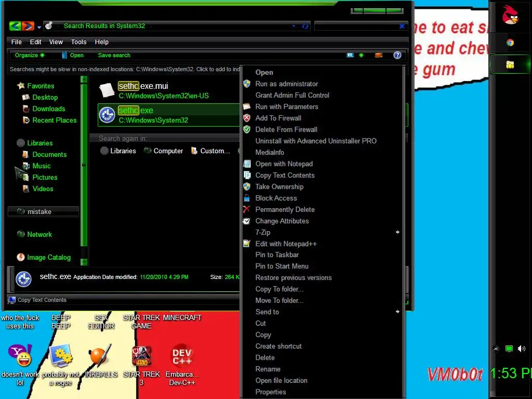Click the Block Access lock icon

(x=247, y=198)
